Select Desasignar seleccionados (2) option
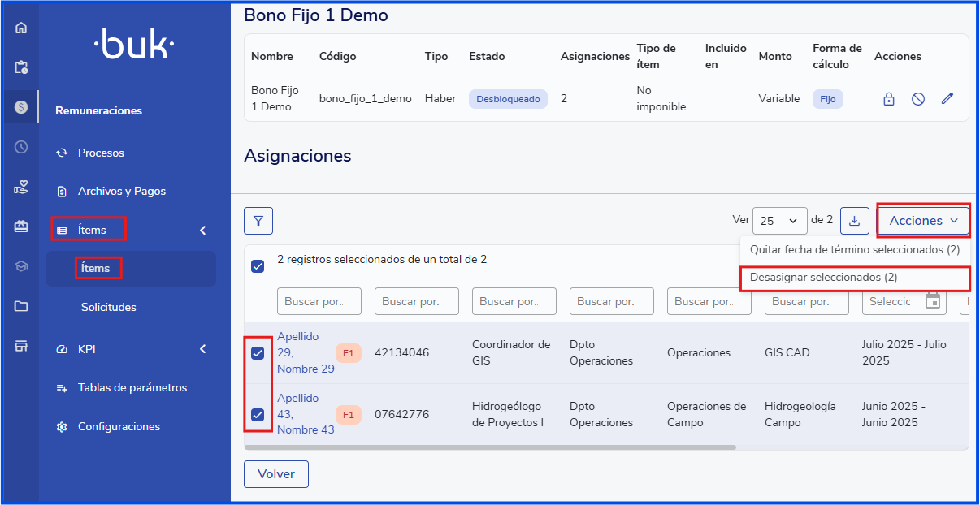The image size is (980, 505). tap(823, 278)
